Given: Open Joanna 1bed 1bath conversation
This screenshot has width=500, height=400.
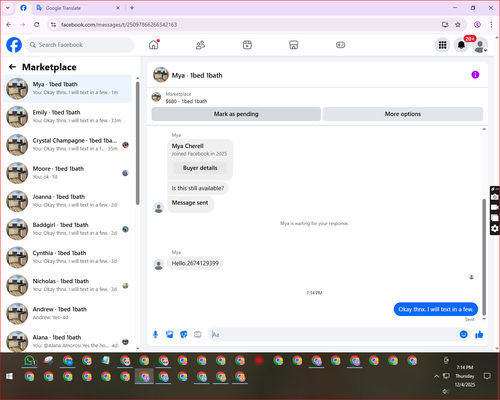Looking at the screenshot, I should coord(68,201).
